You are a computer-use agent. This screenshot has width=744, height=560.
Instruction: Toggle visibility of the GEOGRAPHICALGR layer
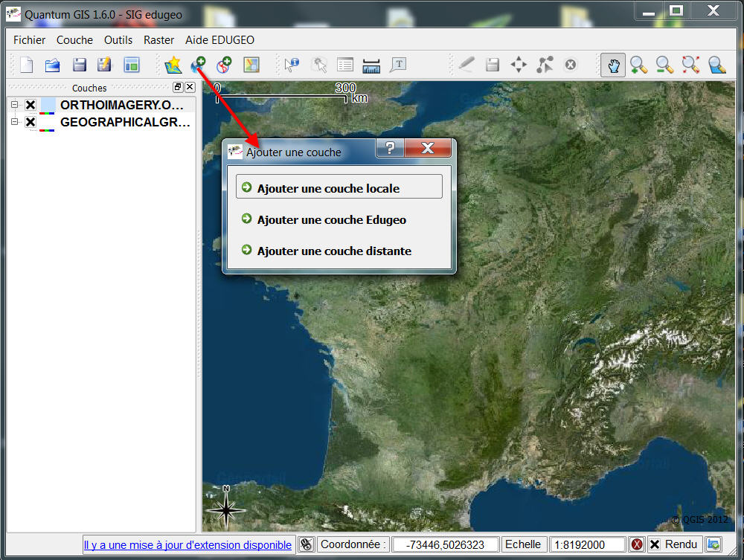(x=31, y=122)
